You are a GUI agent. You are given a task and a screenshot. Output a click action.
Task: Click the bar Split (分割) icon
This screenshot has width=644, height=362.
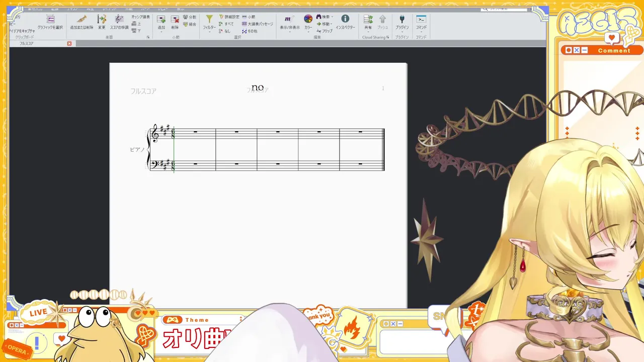[190, 17]
